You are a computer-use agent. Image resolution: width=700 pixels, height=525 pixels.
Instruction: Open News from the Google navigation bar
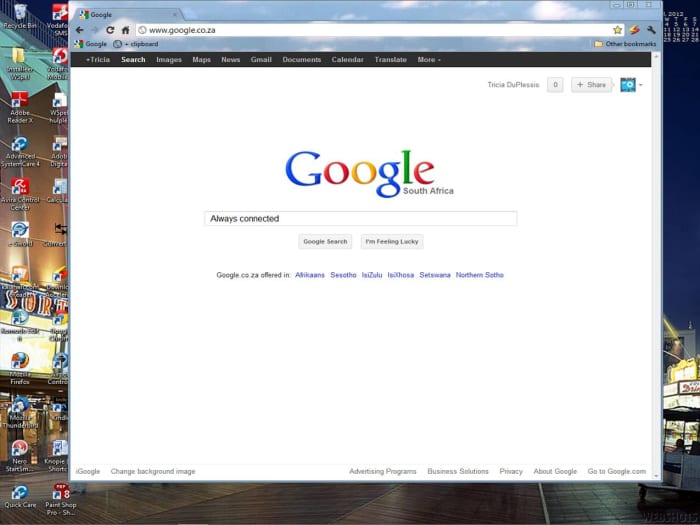(230, 59)
